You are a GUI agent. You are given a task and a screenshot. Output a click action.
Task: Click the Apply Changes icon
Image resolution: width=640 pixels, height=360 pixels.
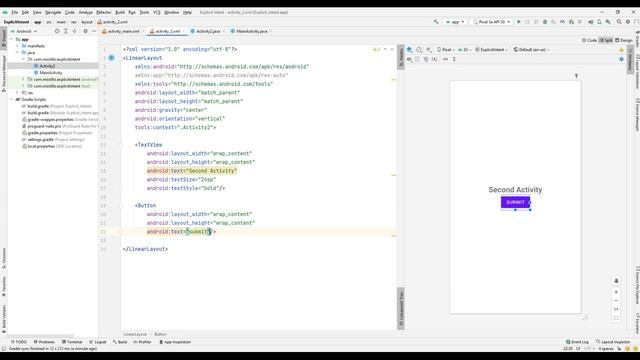(x=527, y=22)
